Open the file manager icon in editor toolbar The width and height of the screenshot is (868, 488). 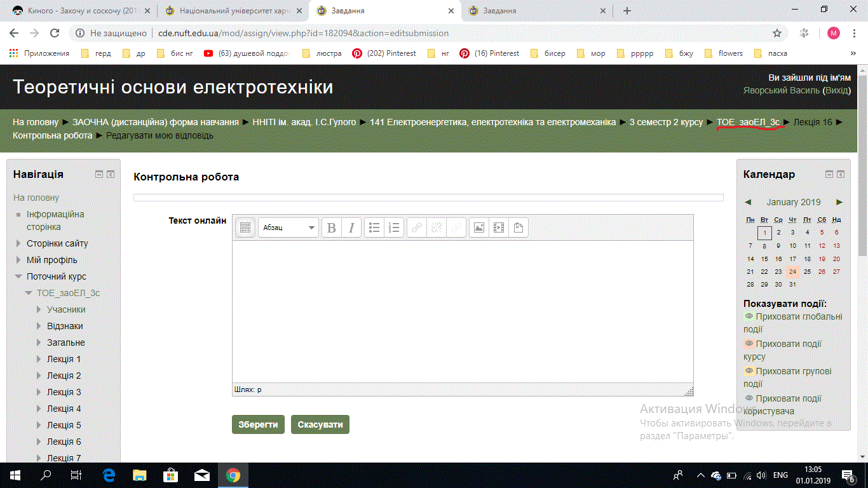coord(518,227)
